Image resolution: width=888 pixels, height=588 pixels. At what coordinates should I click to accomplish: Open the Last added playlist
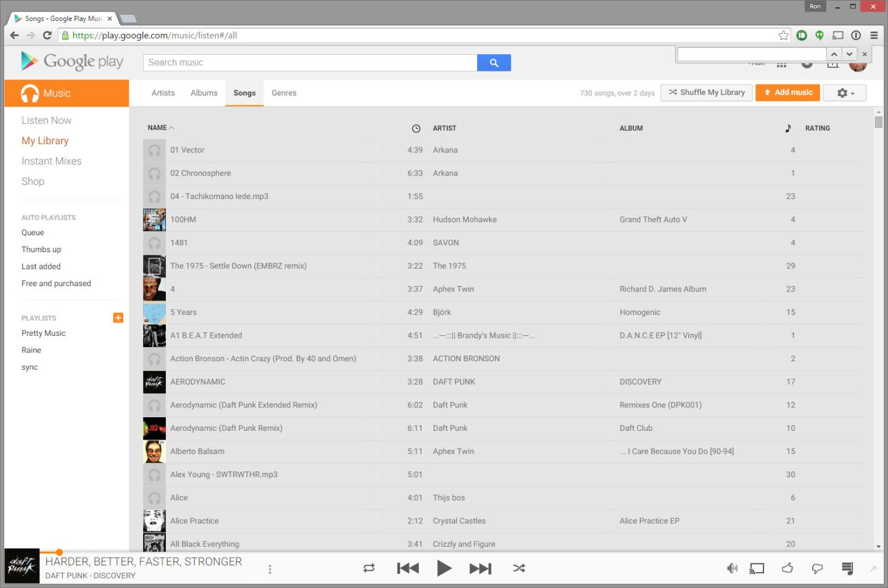pos(41,266)
